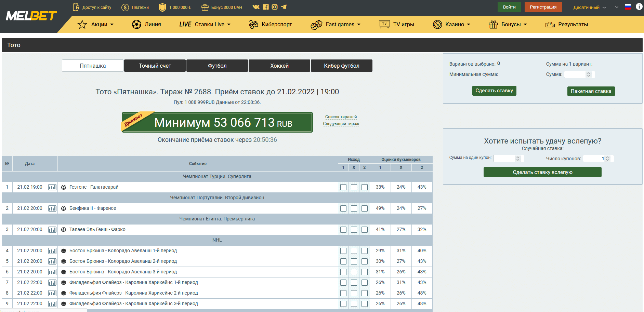Switch to the Хоккей tab

(279, 66)
